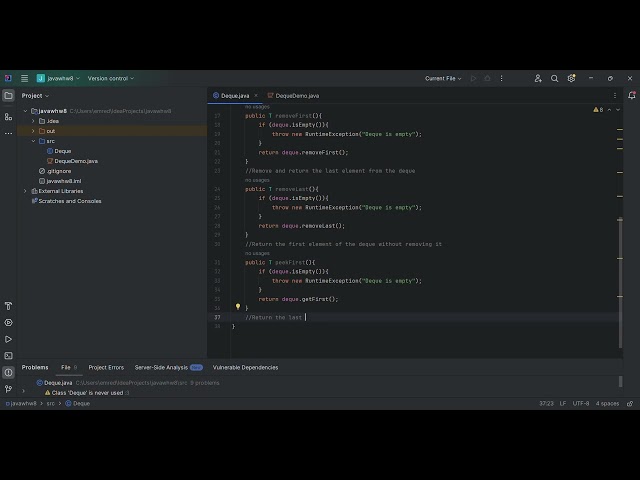Collapse the javawhw8 root folder
Viewport: 640px width, 480px height.
[x=25, y=111]
